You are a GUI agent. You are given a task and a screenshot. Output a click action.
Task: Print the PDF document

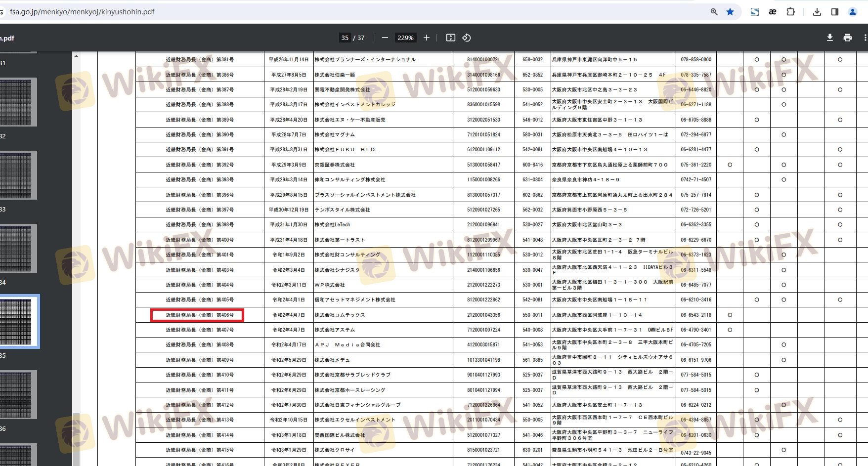[848, 38]
